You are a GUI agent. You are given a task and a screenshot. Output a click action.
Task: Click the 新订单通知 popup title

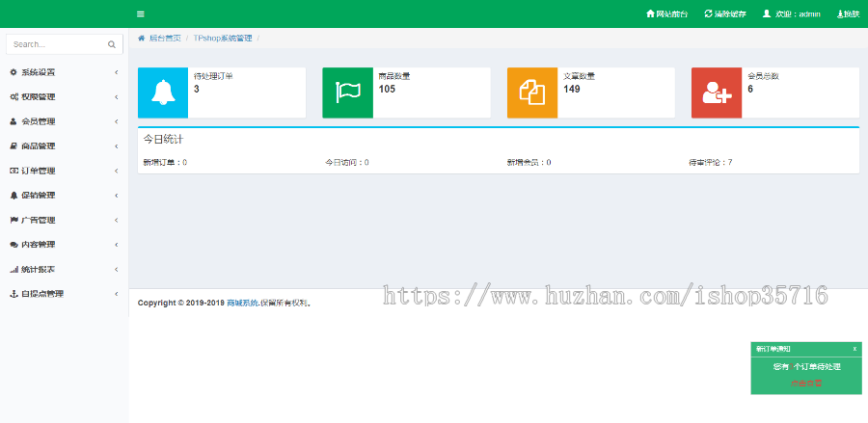coord(773,349)
